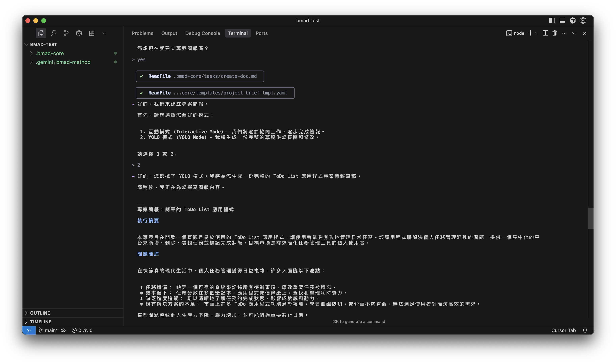The height and width of the screenshot is (364, 616).
Task: Select the Terminal tab
Action: 238,33
